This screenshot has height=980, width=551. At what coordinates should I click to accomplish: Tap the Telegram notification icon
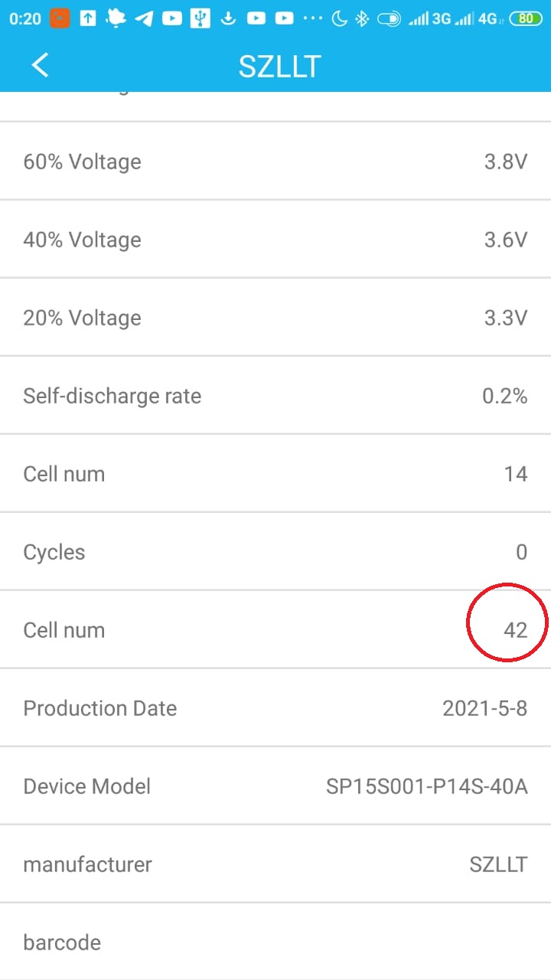tap(144, 19)
